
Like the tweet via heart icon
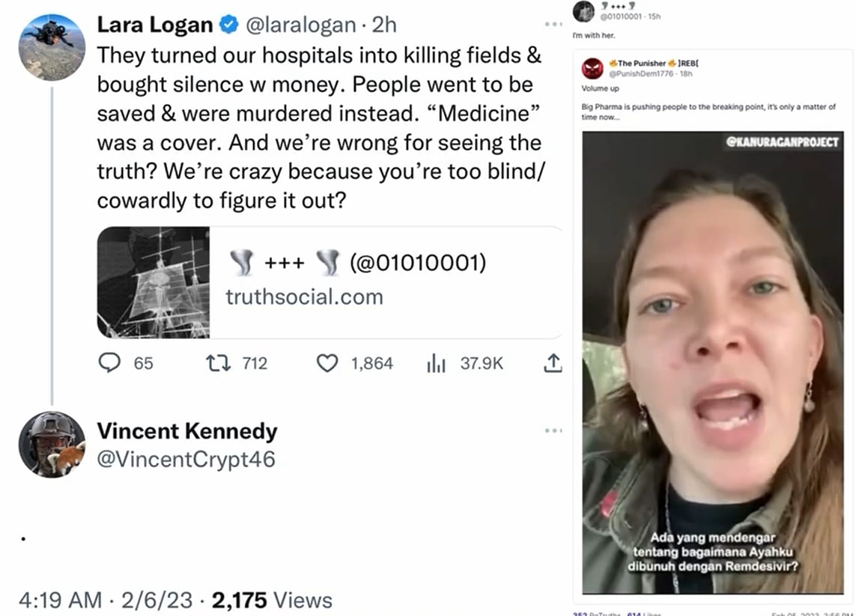[327, 363]
